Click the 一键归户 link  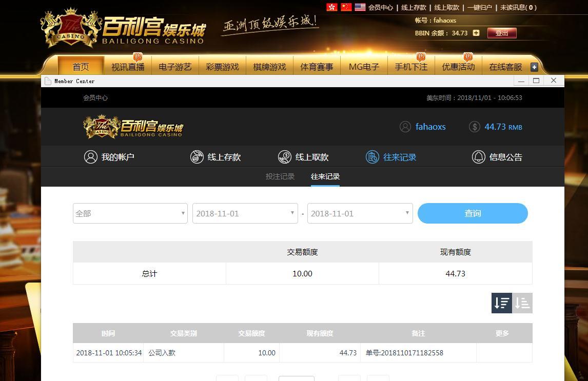(x=480, y=8)
